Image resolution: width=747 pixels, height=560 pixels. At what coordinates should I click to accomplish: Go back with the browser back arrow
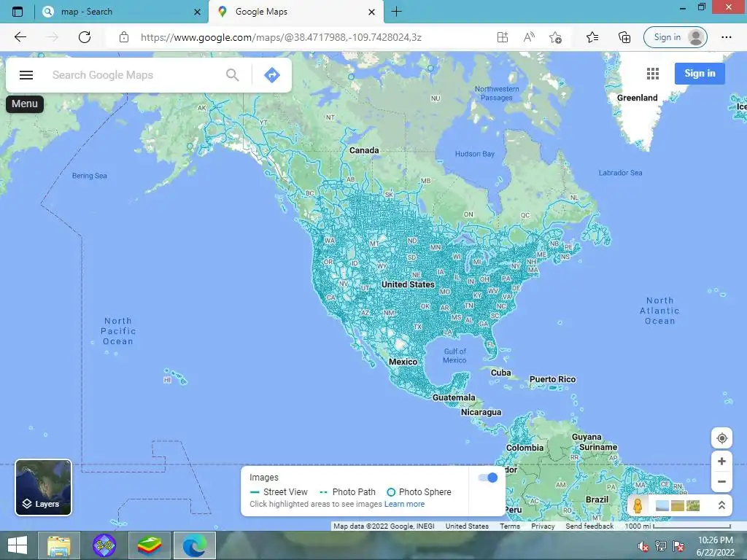coord(20,37)
